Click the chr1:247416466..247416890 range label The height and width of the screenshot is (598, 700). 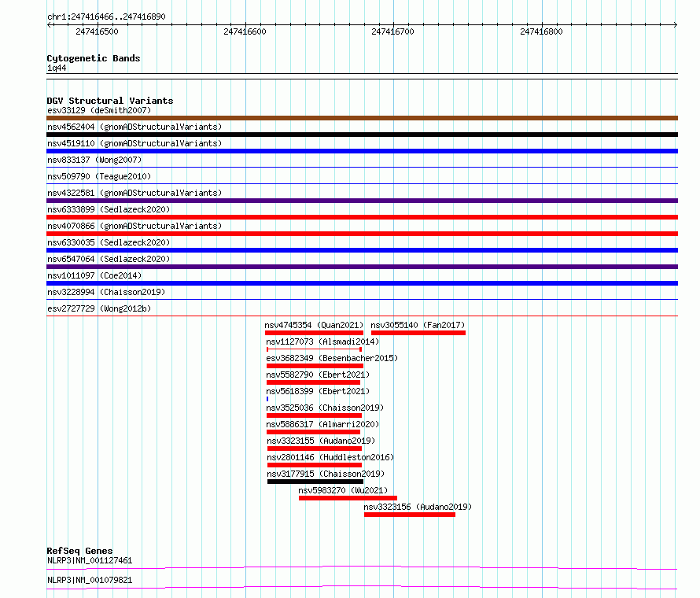pyautogui.click(x=106, y=17)
